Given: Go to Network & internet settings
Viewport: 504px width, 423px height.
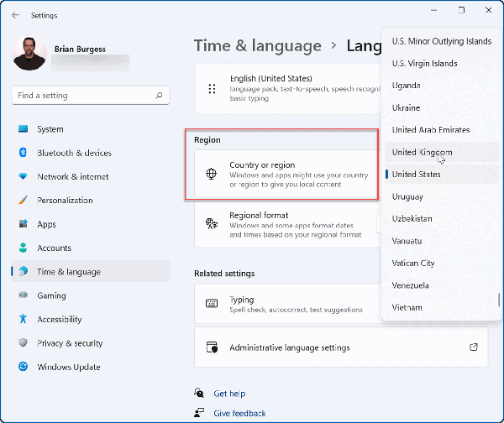Looking at the screenshot, I should click(91, 176).
